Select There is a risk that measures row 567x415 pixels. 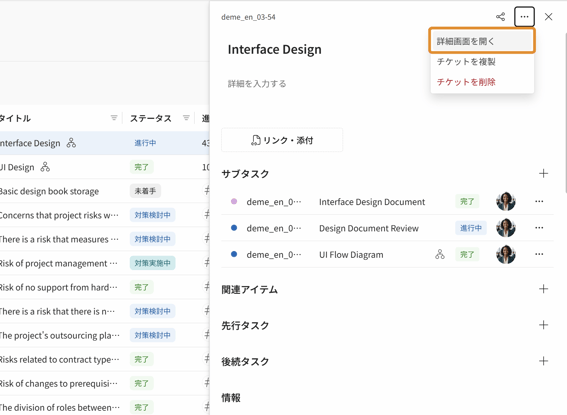tap(59, 239)
